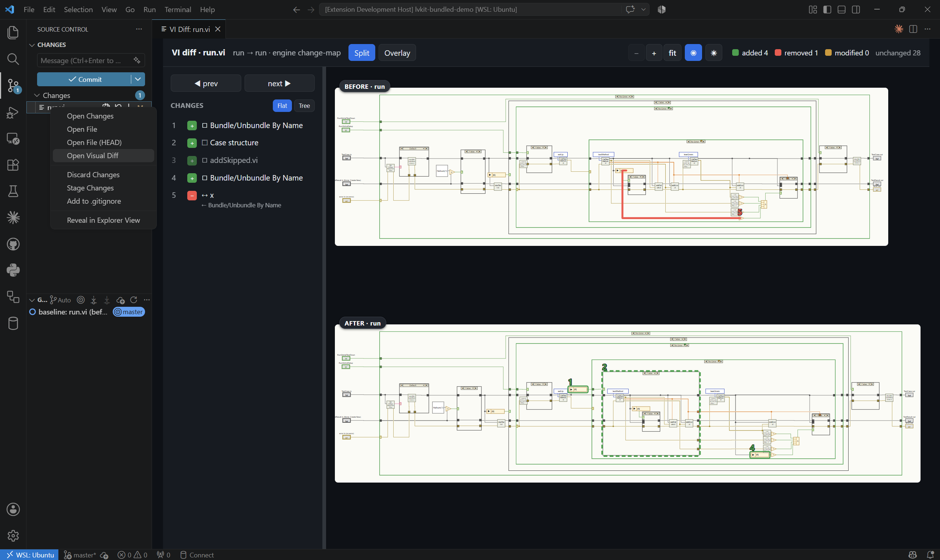Choose Discard Changes in context menu
Image resolution: width=940 pixels, height=560 pixels.
pos(104,175)
